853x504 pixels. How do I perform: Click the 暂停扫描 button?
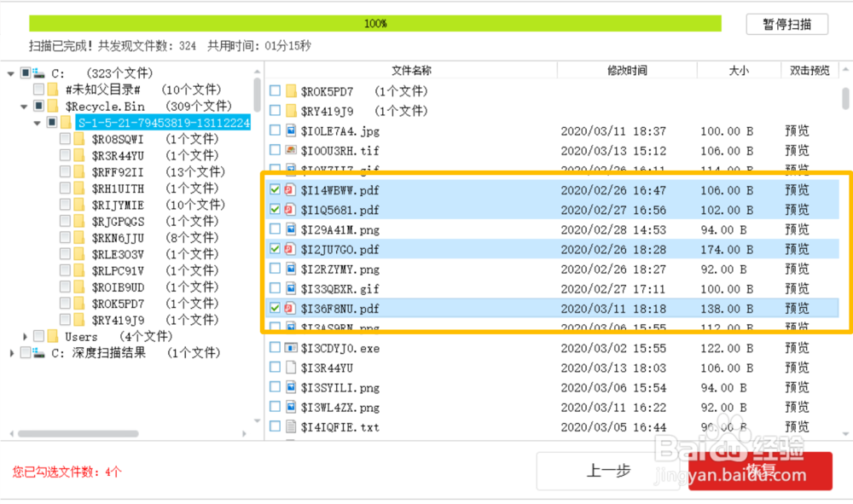pyautogui.click(x=786, y=24)
